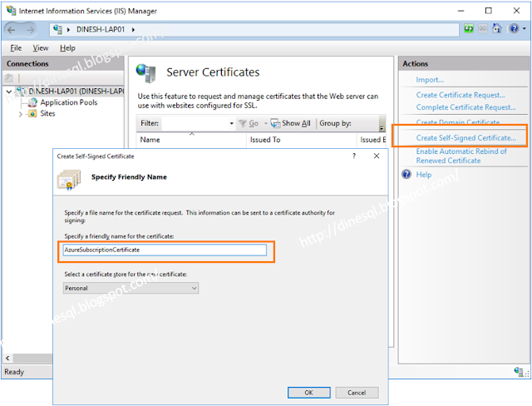The image size is (532, 406).
Task: Open the filter toolbar overflow arrow
Action: click(382, 128)
